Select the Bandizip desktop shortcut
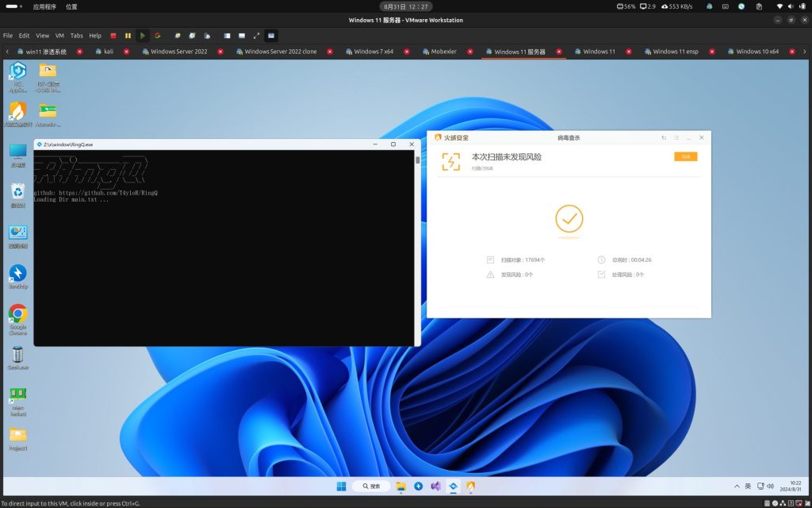Screen dimensions: 812x508 [17, 276]
